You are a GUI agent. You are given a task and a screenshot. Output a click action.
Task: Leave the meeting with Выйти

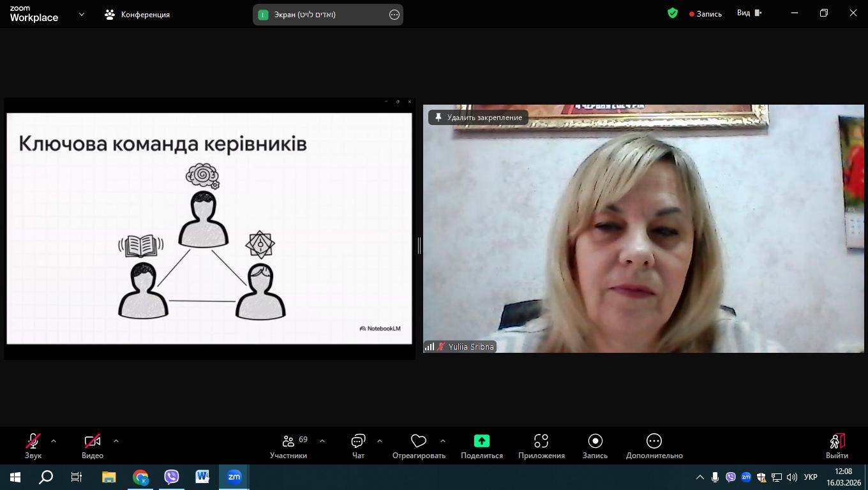tap(837, 445)
